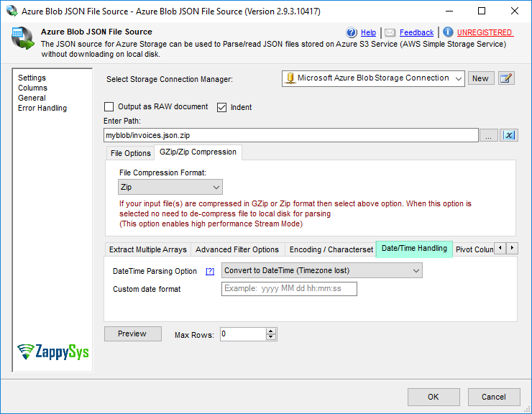The image size is (532, 414).
Task: Click the edit connection icon next to New
Action: coord(506,78)
